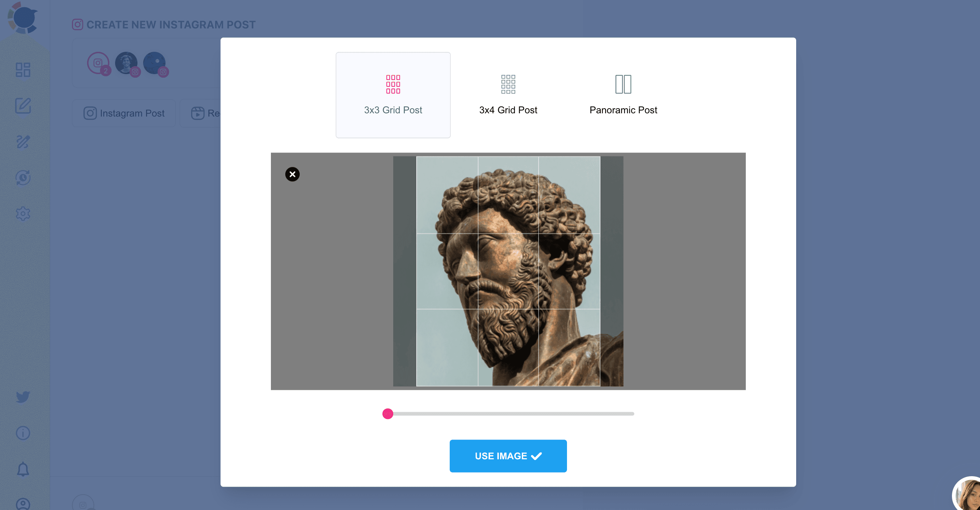Select the 3x4 Grid Post option
The height and width of the screenshot is (510, 980).
click(x=508, y=95)
